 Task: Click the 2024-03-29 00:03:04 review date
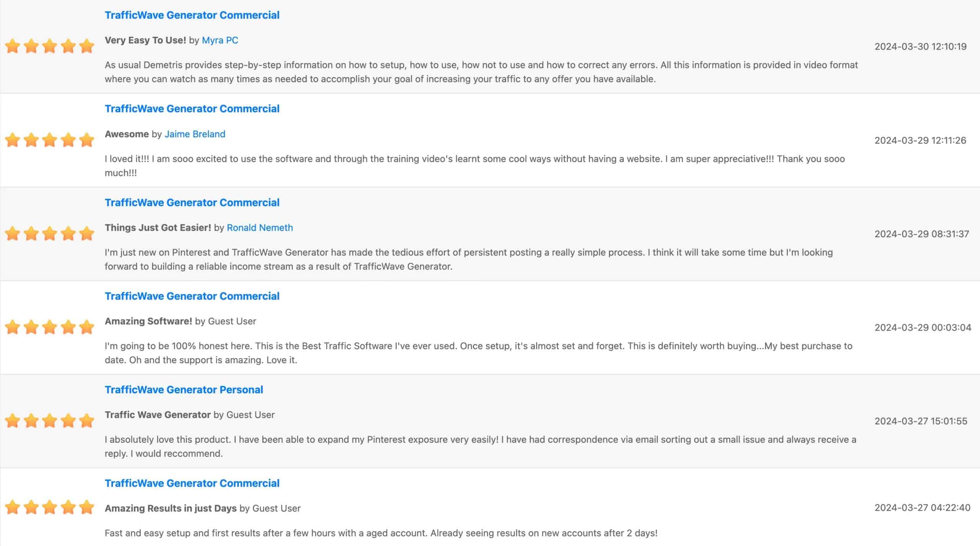click(x=923, y=328)
